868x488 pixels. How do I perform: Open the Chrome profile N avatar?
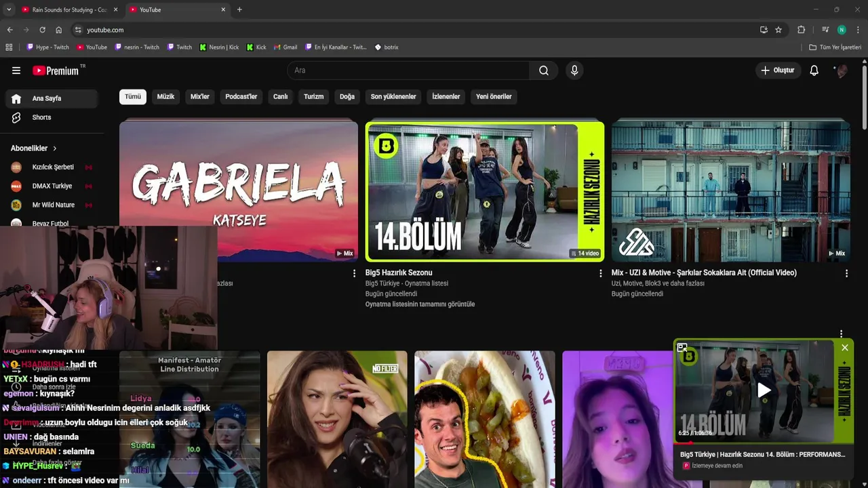[842, 30]
